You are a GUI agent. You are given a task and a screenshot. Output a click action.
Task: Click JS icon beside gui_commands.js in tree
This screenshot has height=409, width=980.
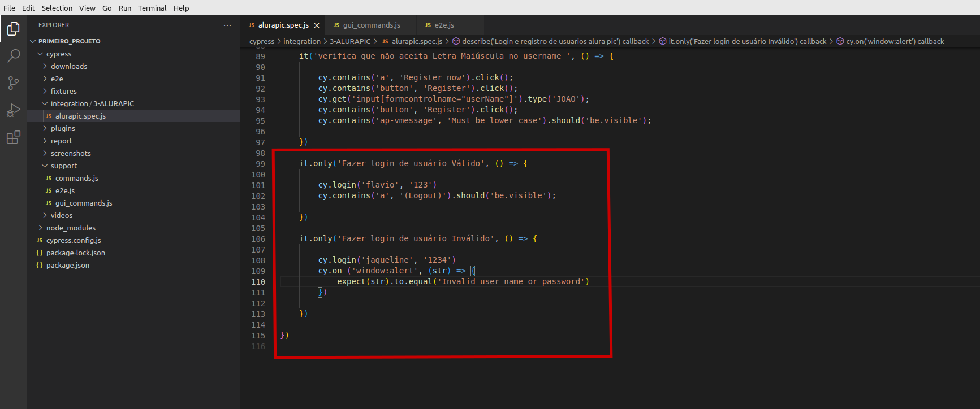(49, 203)
